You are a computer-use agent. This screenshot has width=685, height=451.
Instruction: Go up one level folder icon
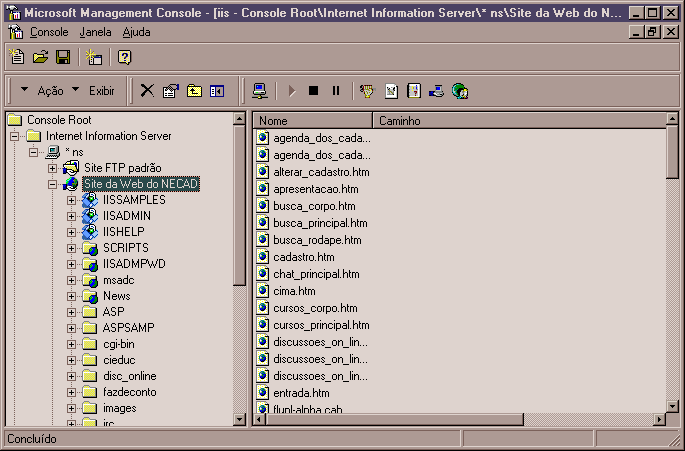194,91
